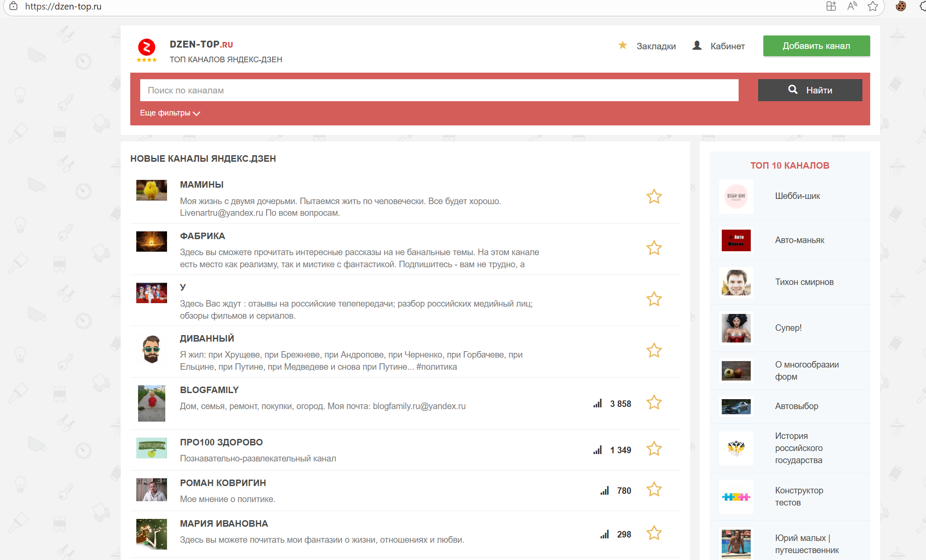
Task: Click the ДИВАННЫЙ bearded avatar
Action: tap(151, 349)
